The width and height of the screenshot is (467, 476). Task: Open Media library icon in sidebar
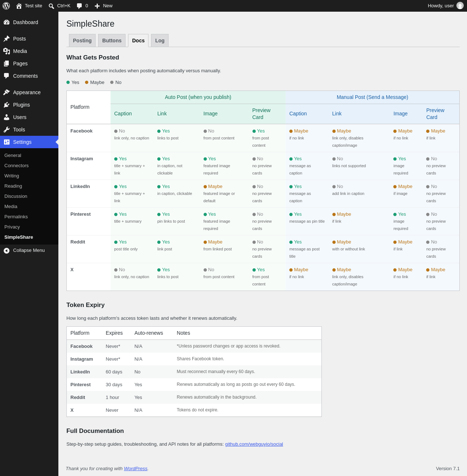click(x=7, y=51)
